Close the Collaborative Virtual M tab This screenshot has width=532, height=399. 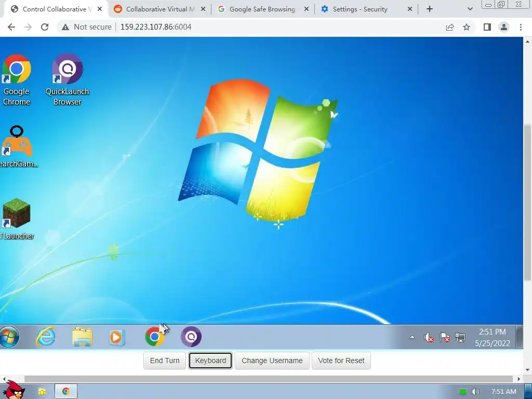coord(203,9)
